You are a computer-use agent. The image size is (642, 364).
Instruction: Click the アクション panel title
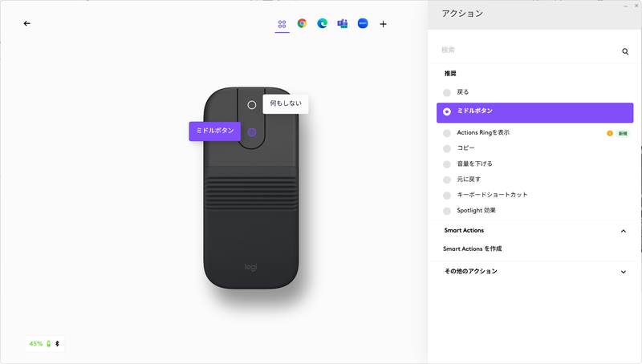462,14
